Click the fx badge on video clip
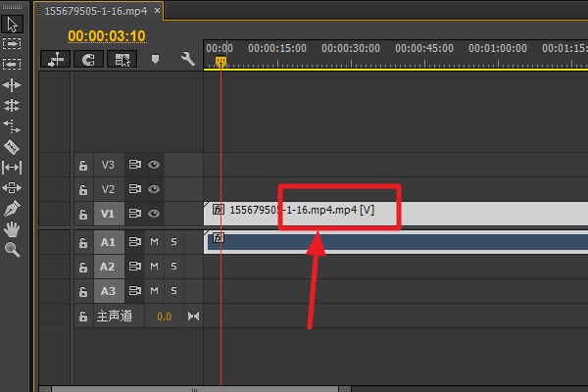Viewport: 588px width, 392px height. [219, 209]
